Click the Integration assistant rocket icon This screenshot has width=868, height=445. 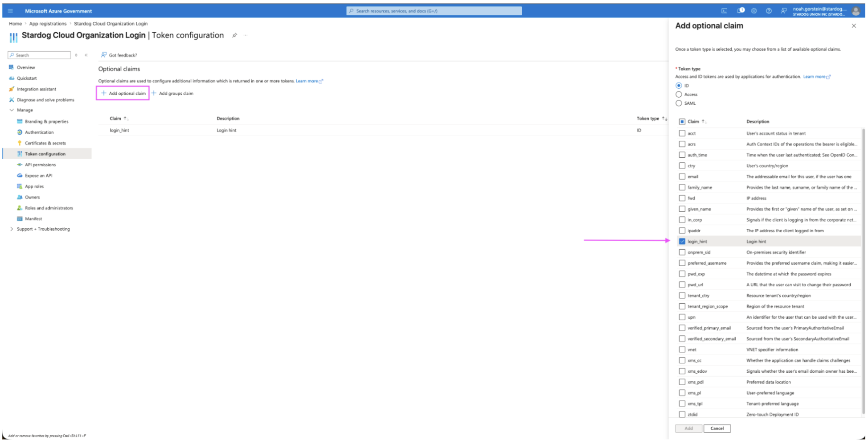[12, 89]
